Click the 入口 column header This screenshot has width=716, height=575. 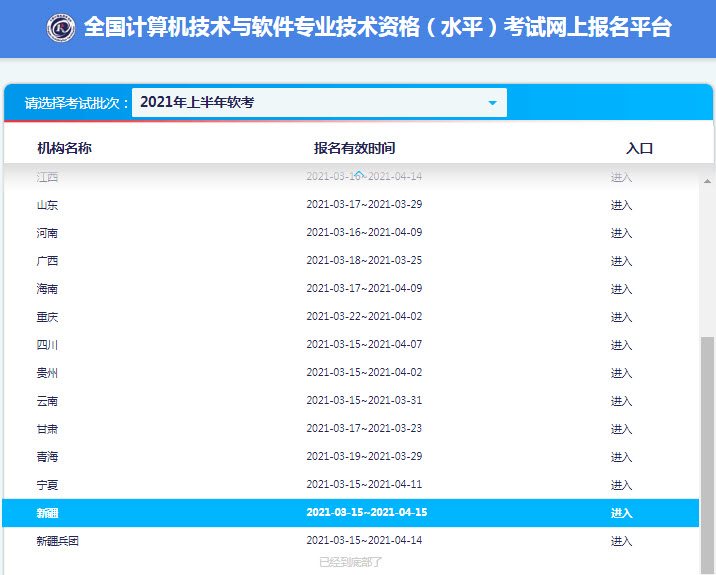(x=639, y=148)
